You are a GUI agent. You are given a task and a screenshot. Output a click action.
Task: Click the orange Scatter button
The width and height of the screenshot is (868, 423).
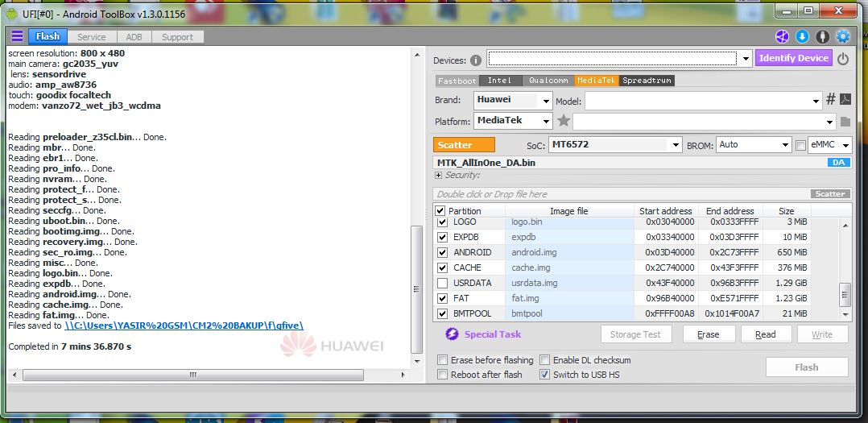click(x=464, y=145)
